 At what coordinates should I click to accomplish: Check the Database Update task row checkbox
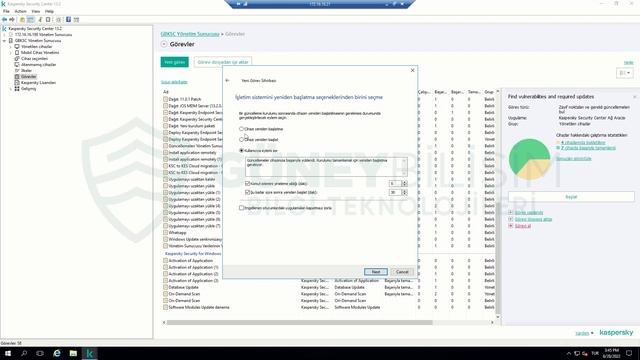tap(165, 287)
